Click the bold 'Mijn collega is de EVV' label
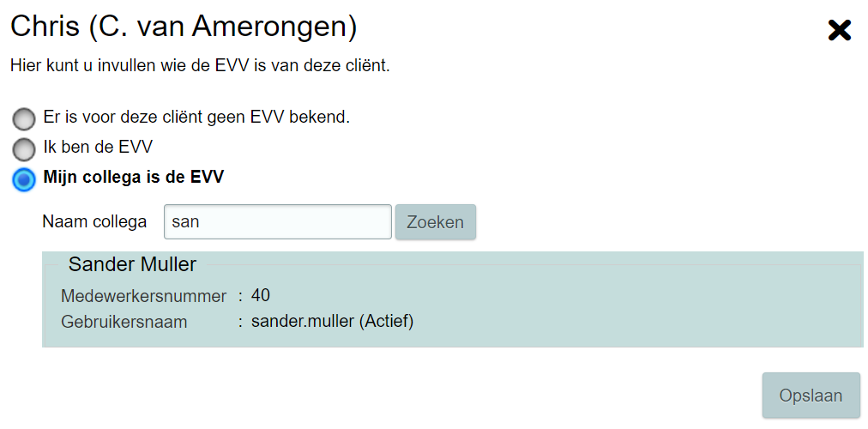868x429 pixels. pyautogui.click(x=133, y=178)
